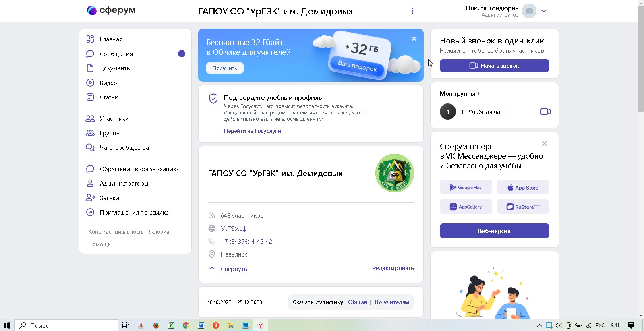
Task: Open the Видео section
Action: [108, 83]
